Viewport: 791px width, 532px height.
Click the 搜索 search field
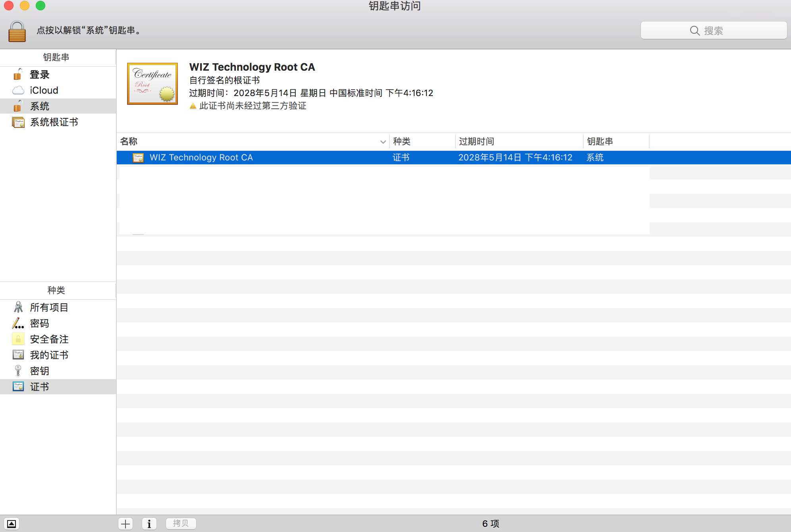tap(714, 31)
